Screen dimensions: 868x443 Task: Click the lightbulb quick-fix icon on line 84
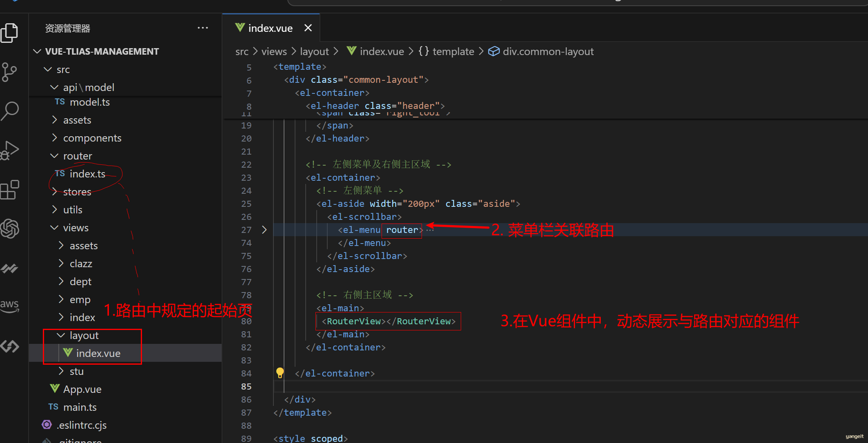(x=280, y=372)
